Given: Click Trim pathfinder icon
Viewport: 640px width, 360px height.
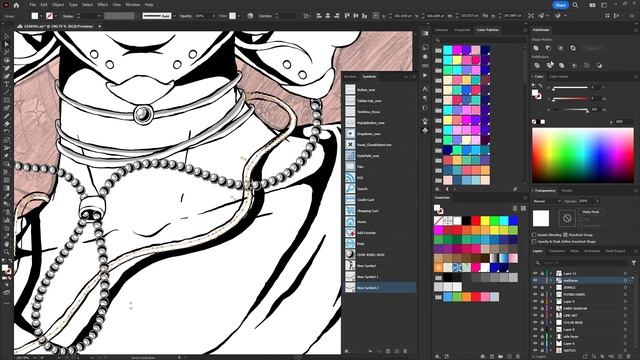Looking at the screenshot, I should [549, 65].
